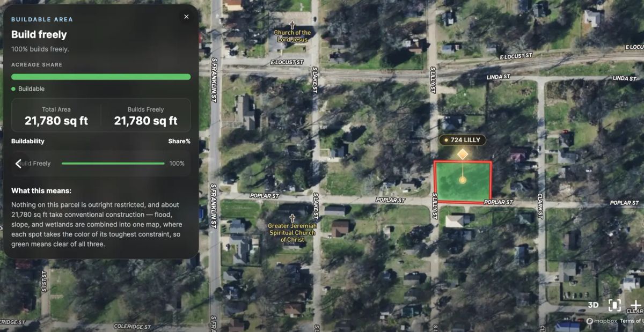This screenshot has width=644, height=332.
Task: Click the BUILDABLE AREA header label
Action: click(x=42, y=19)
